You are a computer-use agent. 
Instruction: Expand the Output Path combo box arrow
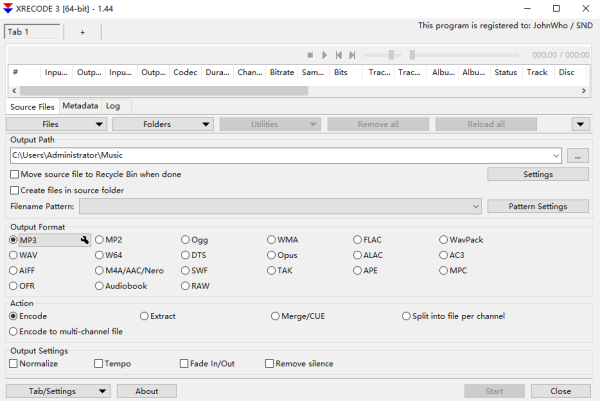coord(556,156)
